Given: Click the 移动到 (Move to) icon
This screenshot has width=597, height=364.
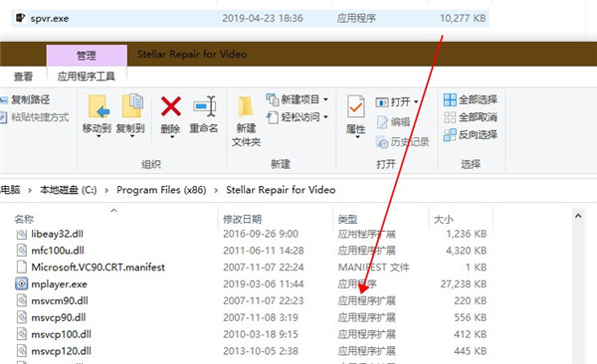Looking at the screenshot, I should click(x=99, y=106).
